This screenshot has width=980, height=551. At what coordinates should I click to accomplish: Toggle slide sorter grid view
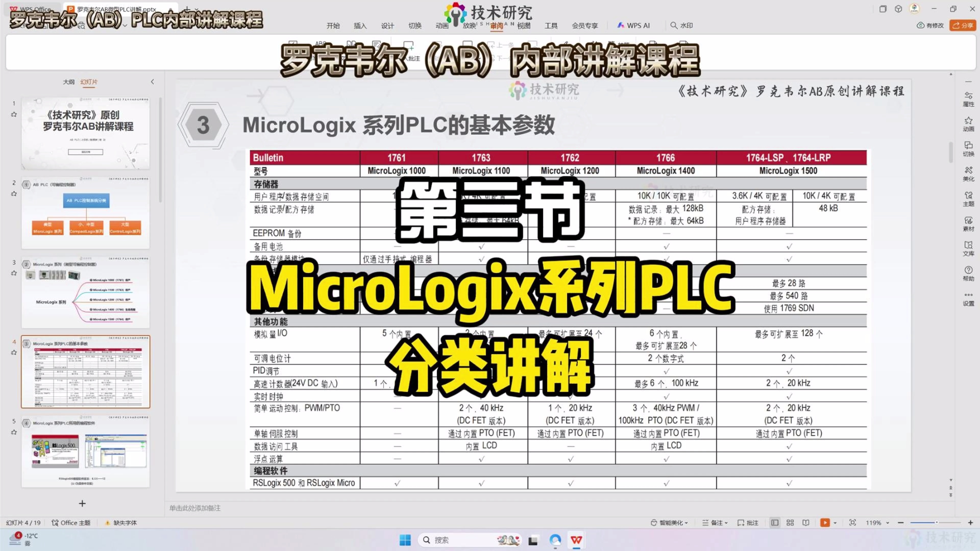(x=790, y=522)
